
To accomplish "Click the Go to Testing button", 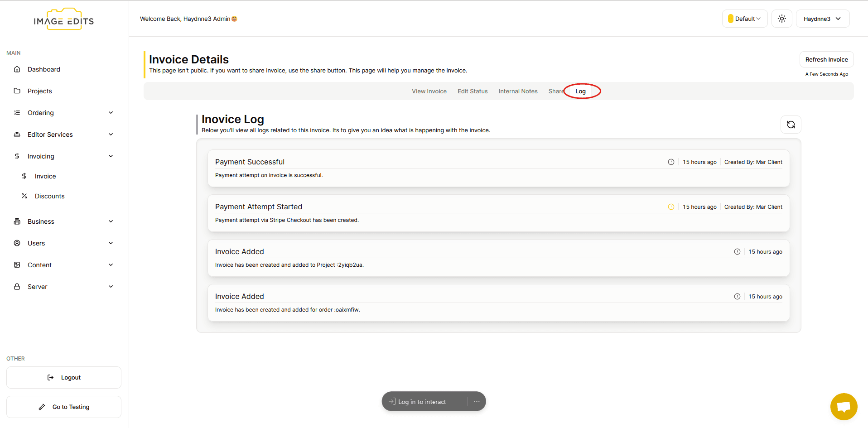I will pos(64,407).
